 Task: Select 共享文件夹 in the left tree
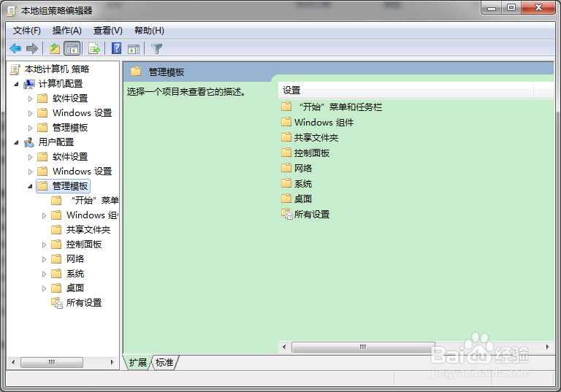click(88, 230)
